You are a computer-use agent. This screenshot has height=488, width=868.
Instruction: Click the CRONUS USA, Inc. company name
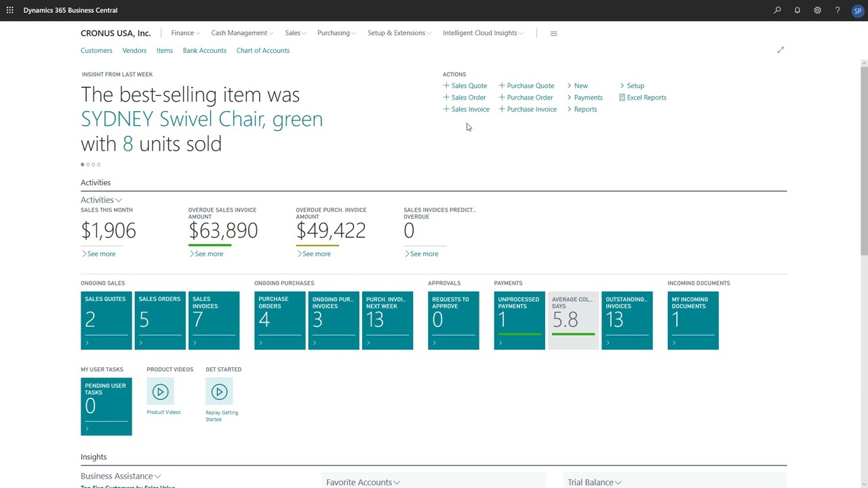(116, 33)
